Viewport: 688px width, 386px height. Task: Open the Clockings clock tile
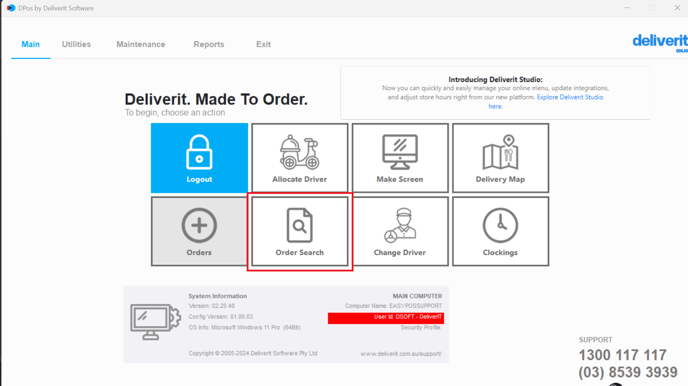[500, 231]
